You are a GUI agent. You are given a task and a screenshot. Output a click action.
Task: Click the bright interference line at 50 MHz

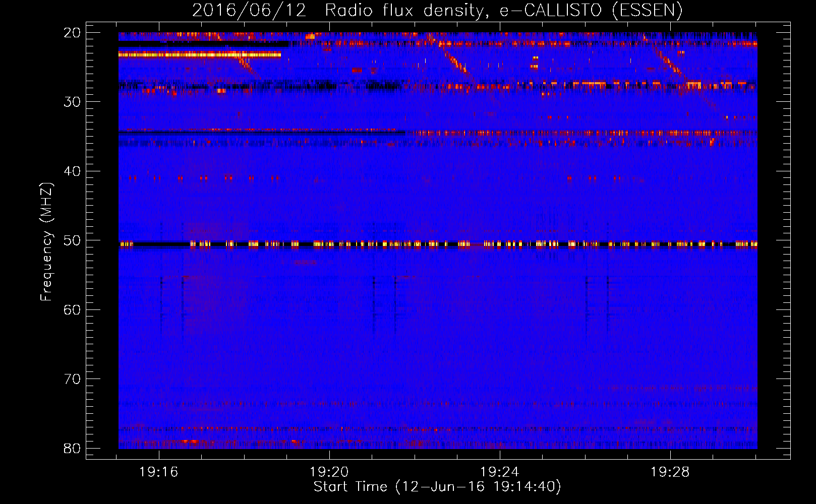click(x=438, y=244)
